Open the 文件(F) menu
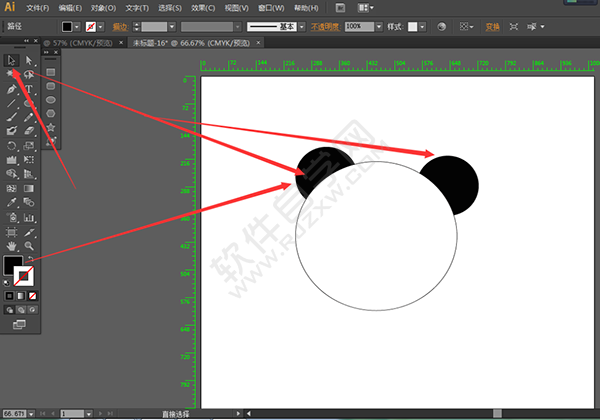 coord(38,7)
